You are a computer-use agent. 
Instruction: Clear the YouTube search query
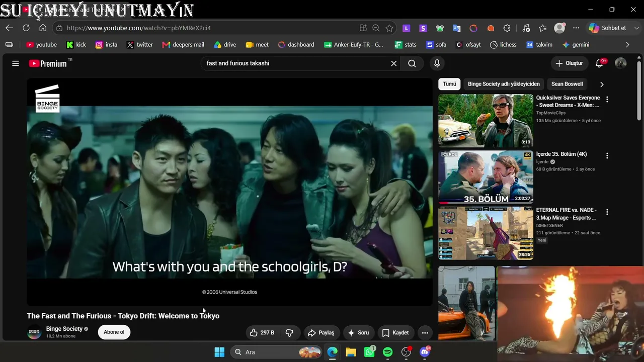(x=394, y=63)
